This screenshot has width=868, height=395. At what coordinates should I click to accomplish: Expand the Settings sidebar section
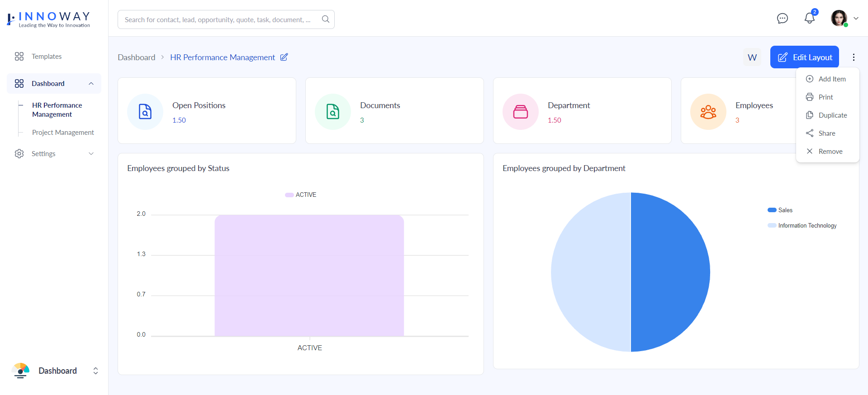[91, 154]
